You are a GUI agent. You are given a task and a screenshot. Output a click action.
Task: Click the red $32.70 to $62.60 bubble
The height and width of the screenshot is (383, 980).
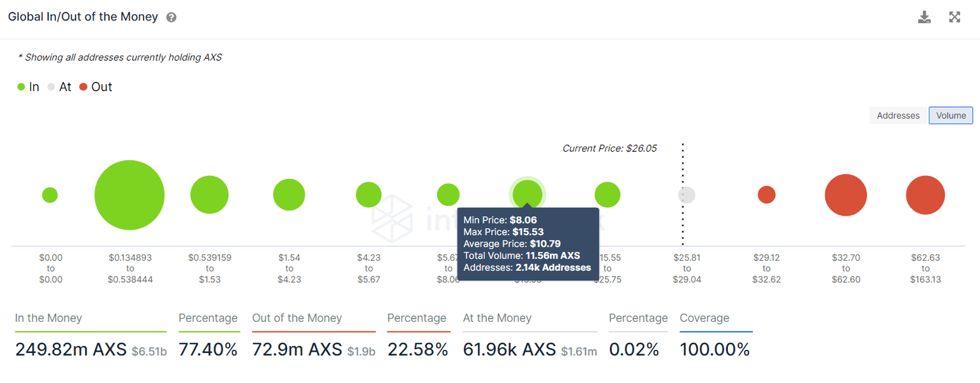coord(845,195)
